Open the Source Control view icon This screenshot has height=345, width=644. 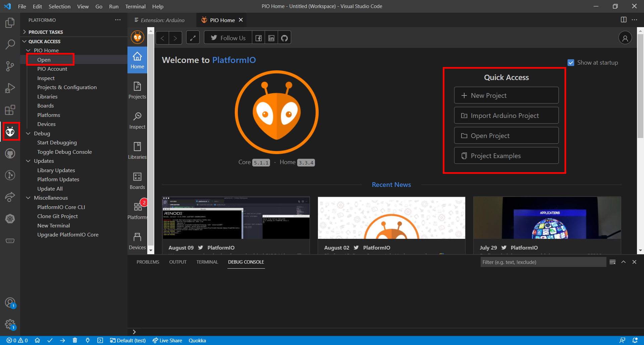click(10, 66)
